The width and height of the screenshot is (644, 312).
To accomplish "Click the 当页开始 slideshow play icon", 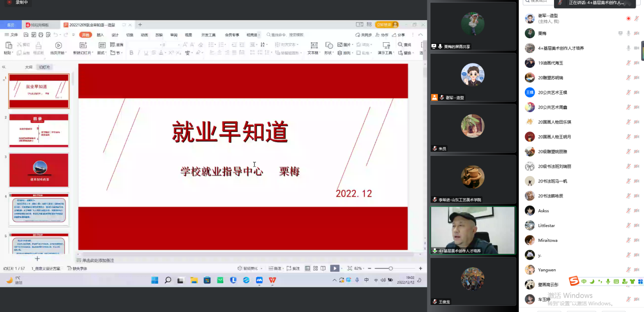I will (58, 45).
